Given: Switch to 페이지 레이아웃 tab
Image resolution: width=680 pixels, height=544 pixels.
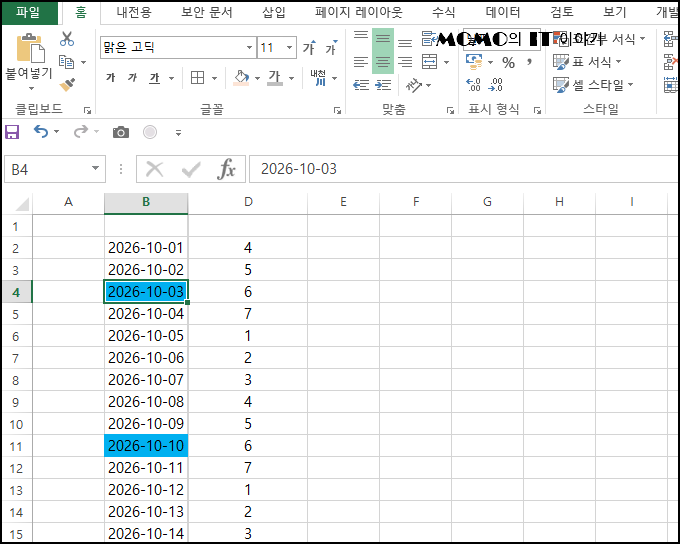Looking at the screenshot, I should tap(359, 12).
